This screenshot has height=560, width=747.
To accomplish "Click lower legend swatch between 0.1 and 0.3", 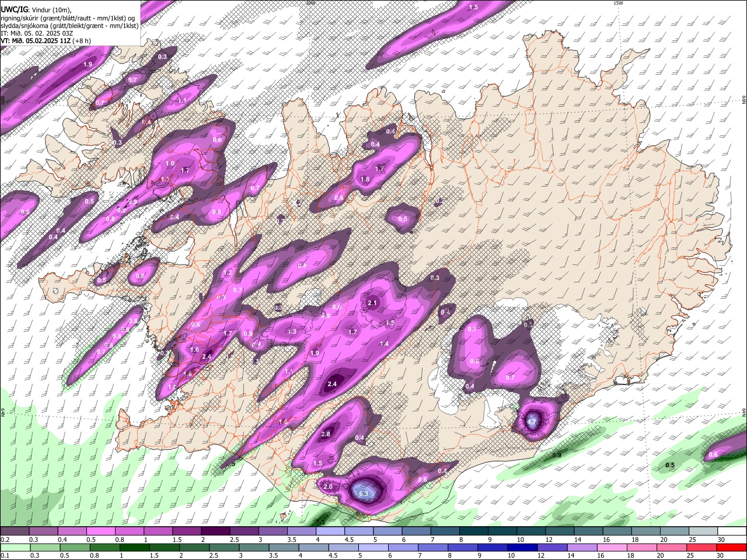I will click(15, 547).
